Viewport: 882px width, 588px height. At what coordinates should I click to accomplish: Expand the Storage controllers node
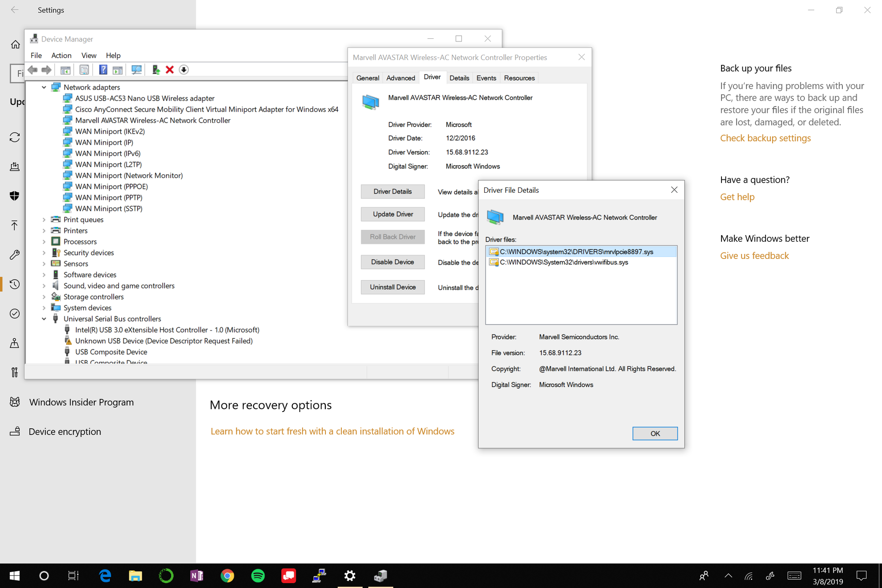pos(44,297)
